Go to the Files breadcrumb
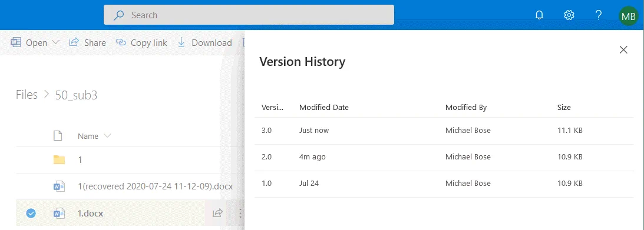Image resolution: width=644 pixels, height=230 pixels. point(27,95)
